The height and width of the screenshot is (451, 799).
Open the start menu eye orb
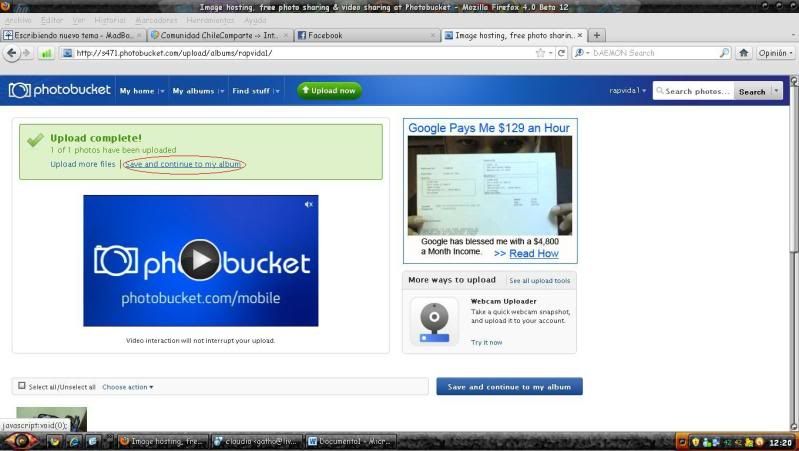click(19, 440)
